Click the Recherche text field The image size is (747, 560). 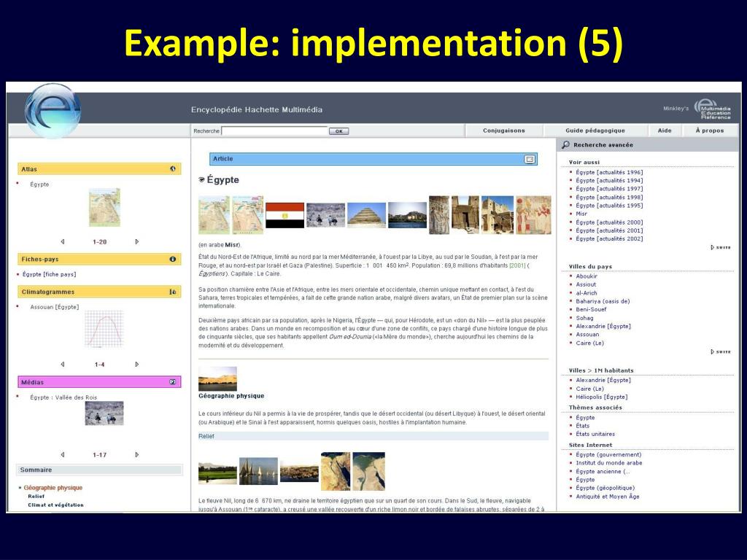point(274,131)
